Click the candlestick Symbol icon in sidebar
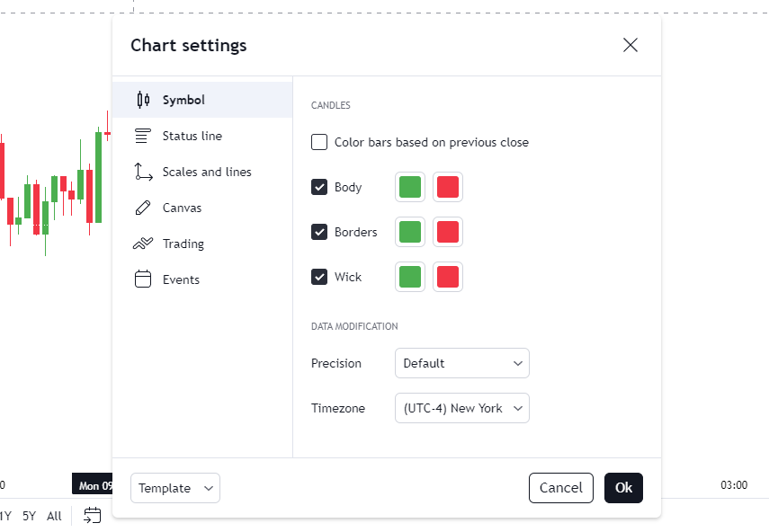 143,100
